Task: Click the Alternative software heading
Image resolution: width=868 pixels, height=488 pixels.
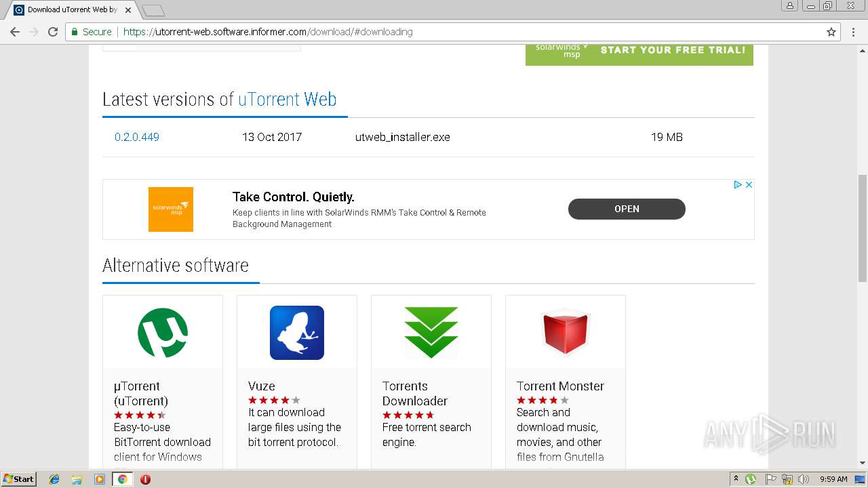Action: [x=176, y=266]
